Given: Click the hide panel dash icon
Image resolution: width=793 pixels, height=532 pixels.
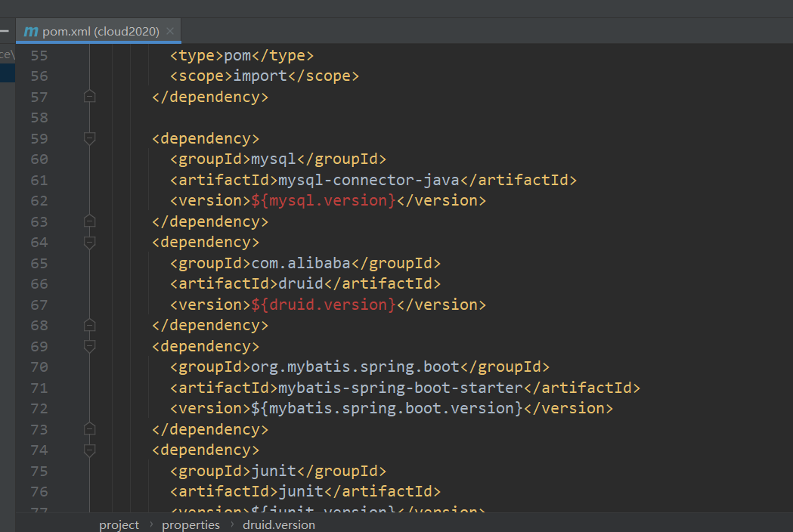Looking at the screenshot, I should click(x=5, y=32).
